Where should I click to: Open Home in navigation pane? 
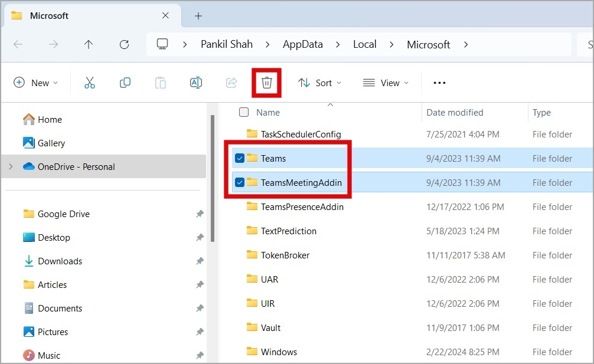tap(50, 120)
